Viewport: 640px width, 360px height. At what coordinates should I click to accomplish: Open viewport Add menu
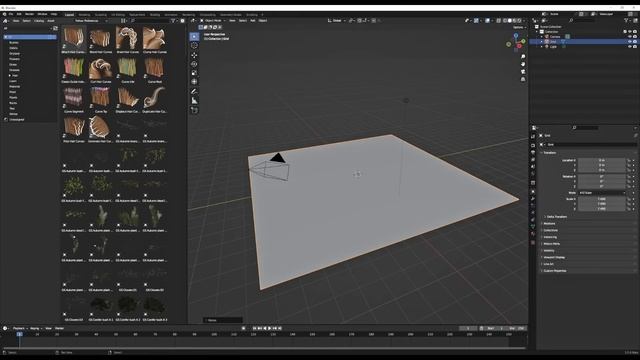[x=253, y=20]
